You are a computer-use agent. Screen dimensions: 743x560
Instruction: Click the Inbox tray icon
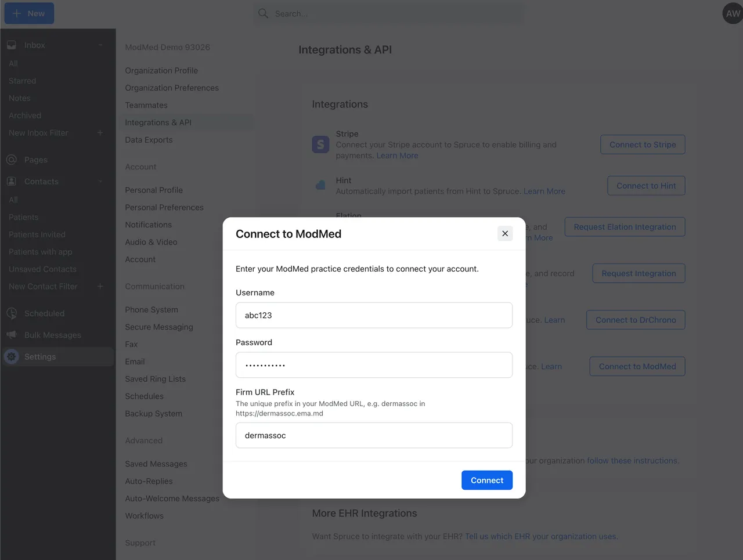pyautogui.click(x=12, y=45)
